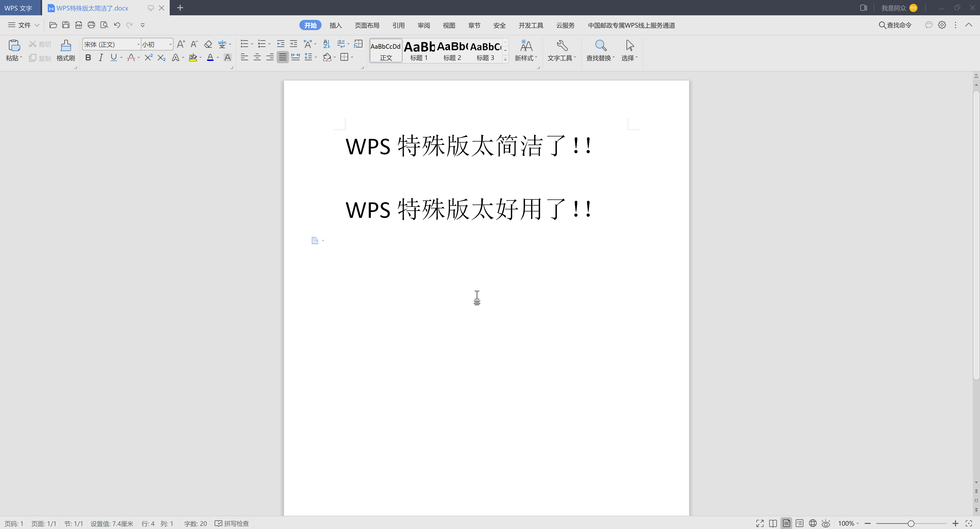980x529 pixels.
Task: Set paragraph to align left
Action: (245, 57)
